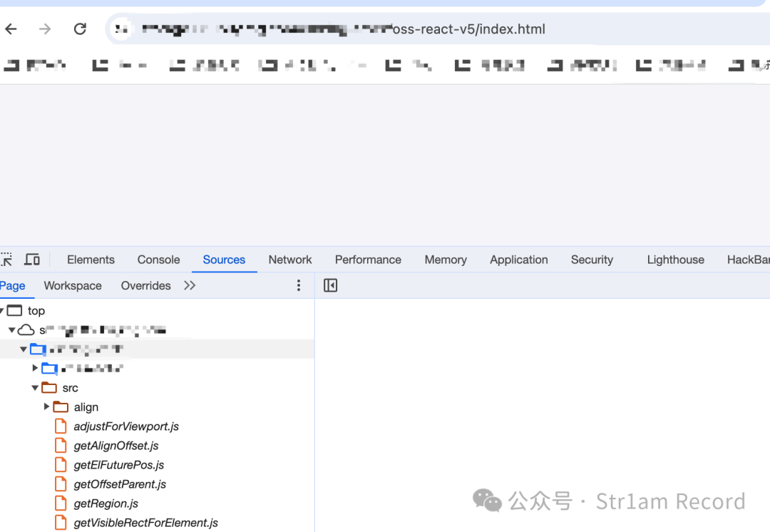Image resolution: width=770 pixels, height=532 pixels.
Task: Click the file icon beside getElFuturePos.js
Action: click(61, 465)
